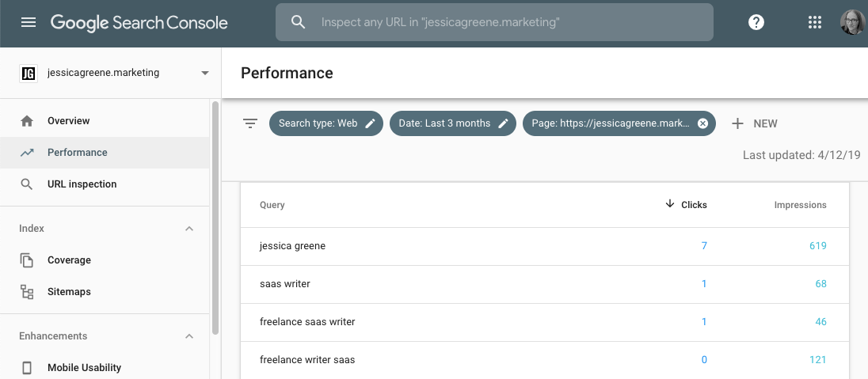Open Mobile Usability report
This screenshot has height=379, width=868.
(x=84, y=368)
